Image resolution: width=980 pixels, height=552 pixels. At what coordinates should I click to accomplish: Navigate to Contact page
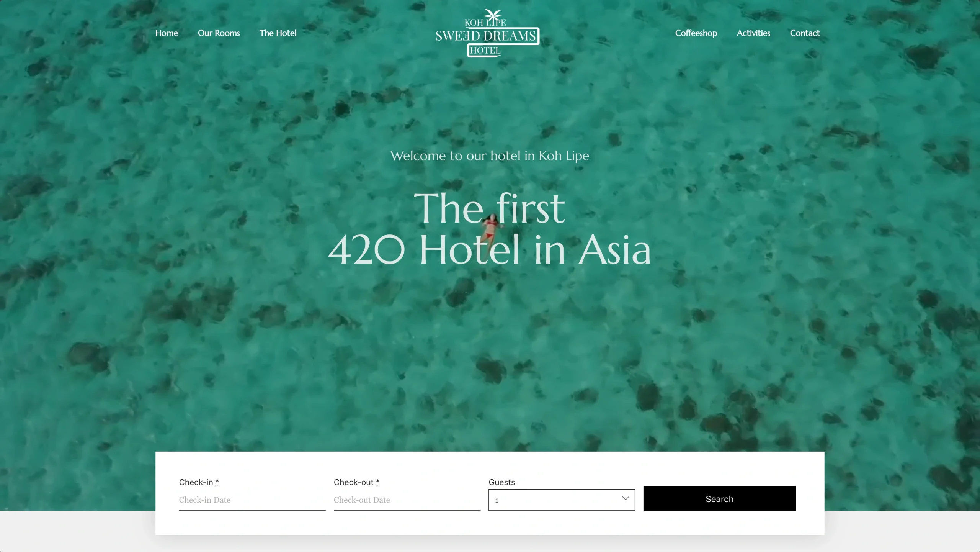pos(805,33)
